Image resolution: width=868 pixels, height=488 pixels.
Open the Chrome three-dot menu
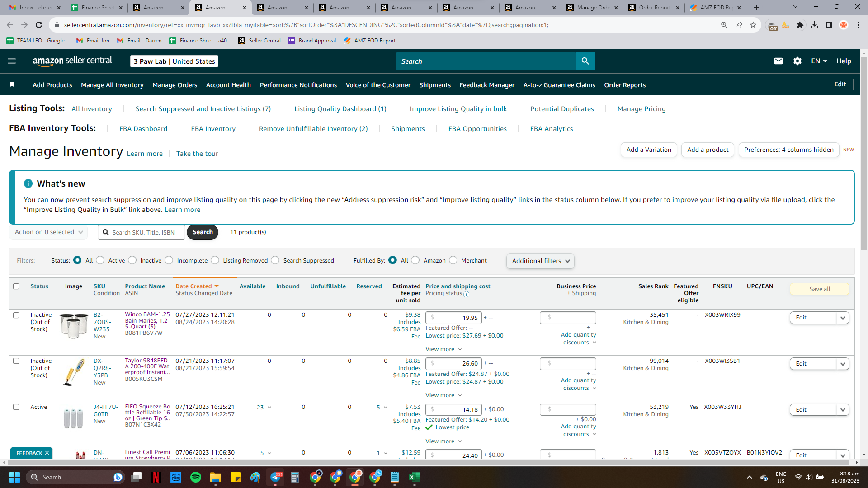858,25
